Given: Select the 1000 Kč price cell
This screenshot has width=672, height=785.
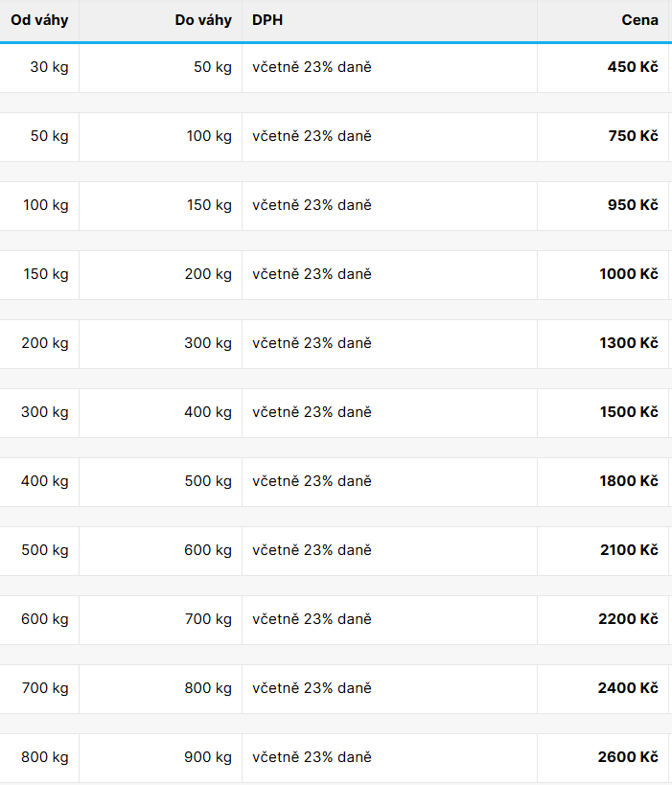Looking at the screenshot, I should coord(628,274).
